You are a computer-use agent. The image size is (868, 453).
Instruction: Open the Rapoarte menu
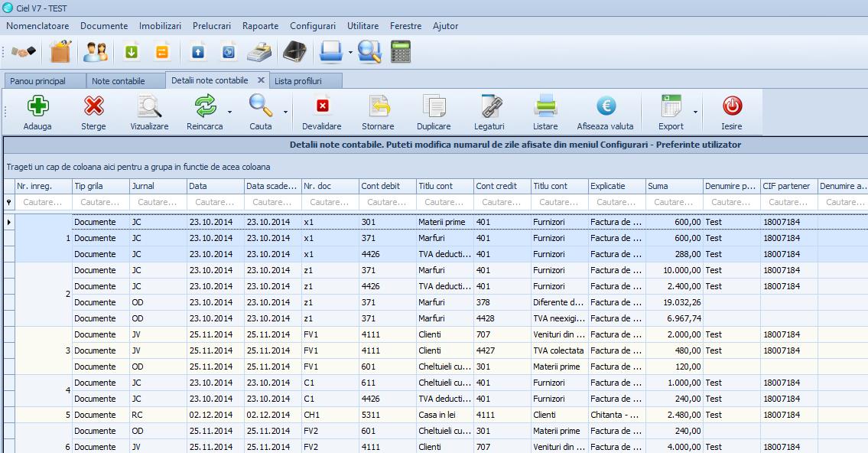[260, 26]
